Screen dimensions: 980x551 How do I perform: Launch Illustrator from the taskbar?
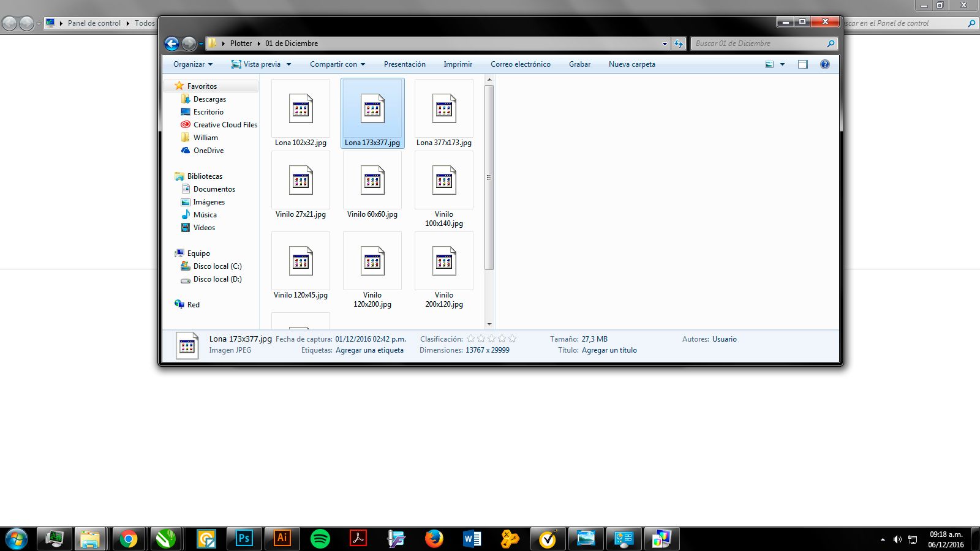[282, 539]
